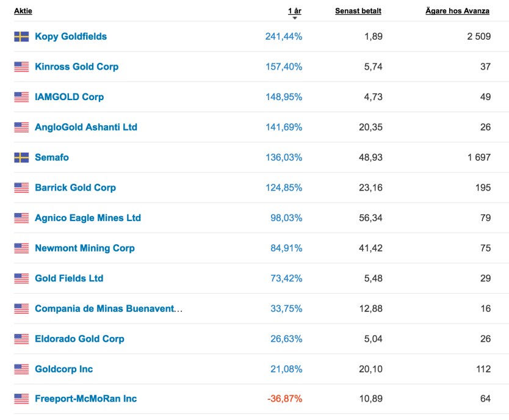Click the Swedish flag next to Semafo

21,157
